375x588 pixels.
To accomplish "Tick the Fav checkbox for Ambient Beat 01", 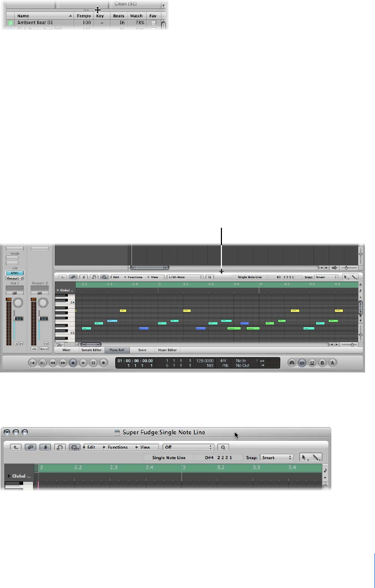I will coord(154,23).
